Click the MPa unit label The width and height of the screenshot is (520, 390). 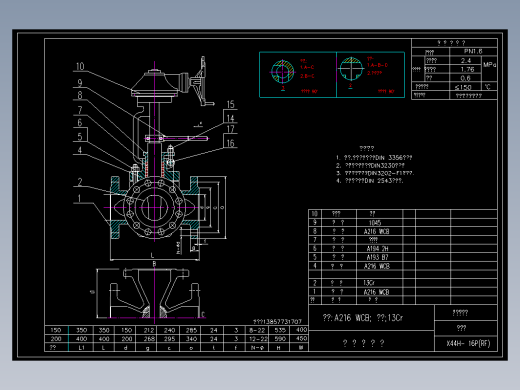pos(489,65)
